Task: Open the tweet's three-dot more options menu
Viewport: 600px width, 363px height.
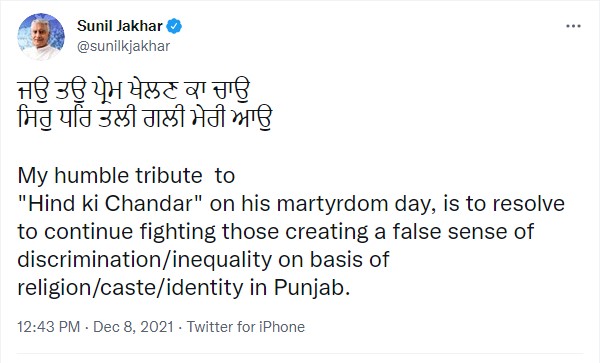Action: point(573,26)
